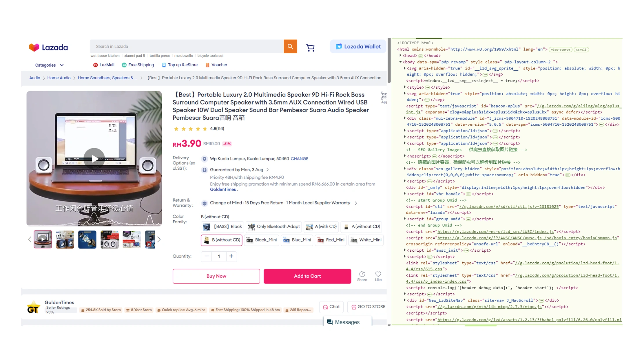Play the product video

coord(94,158)
